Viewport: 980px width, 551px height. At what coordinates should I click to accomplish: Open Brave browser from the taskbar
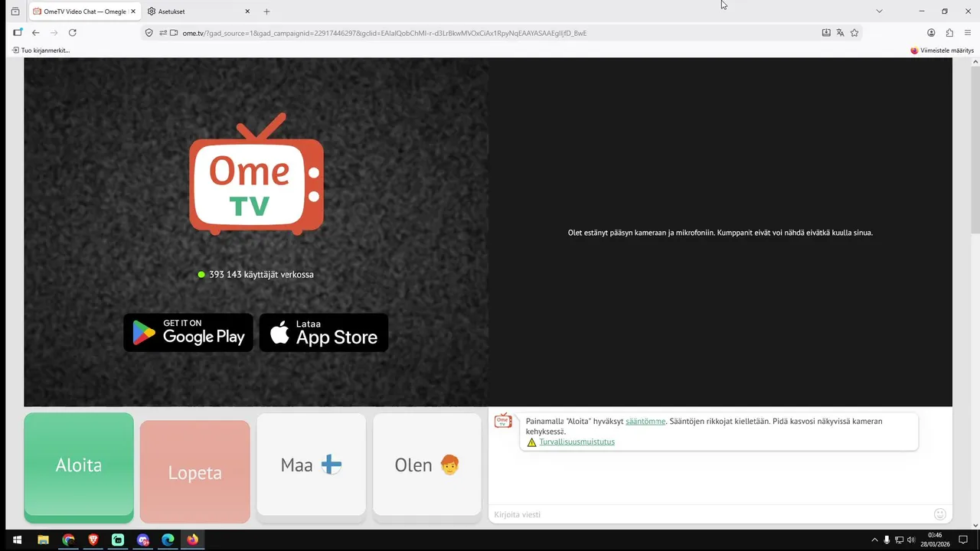[x=93, y=540]
